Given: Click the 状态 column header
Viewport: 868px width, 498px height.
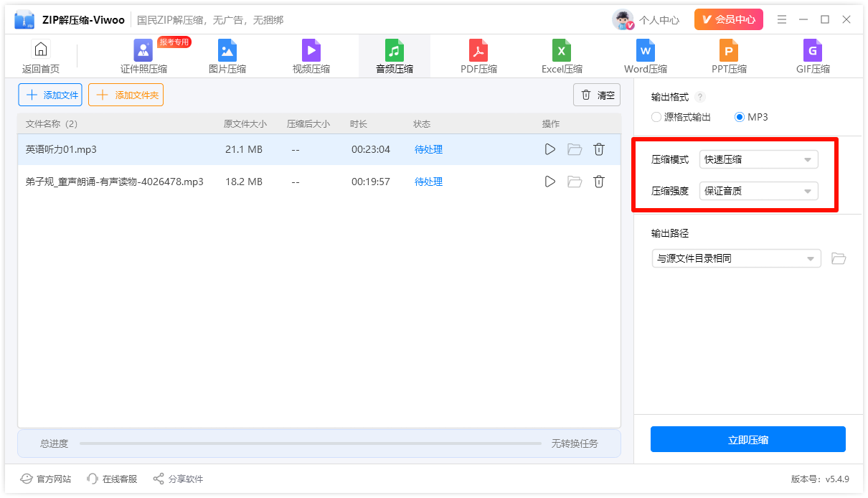Looking at the screenshot, I should click(x=422, y=124).
